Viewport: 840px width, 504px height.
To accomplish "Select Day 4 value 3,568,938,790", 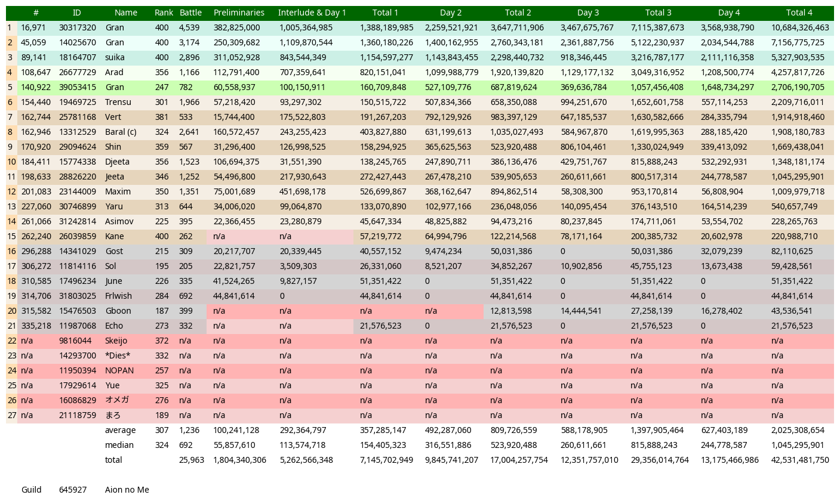I will 727,27.
